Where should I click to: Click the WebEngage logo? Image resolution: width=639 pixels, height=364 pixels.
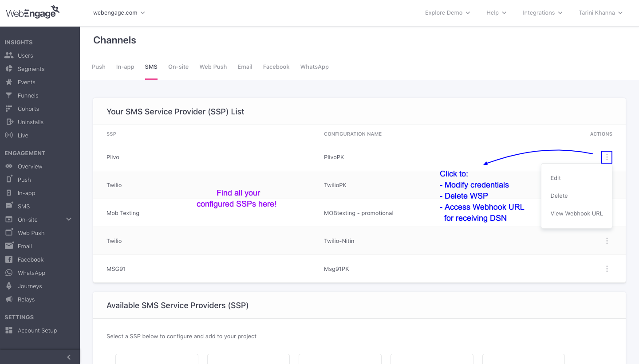pos(32,12)
